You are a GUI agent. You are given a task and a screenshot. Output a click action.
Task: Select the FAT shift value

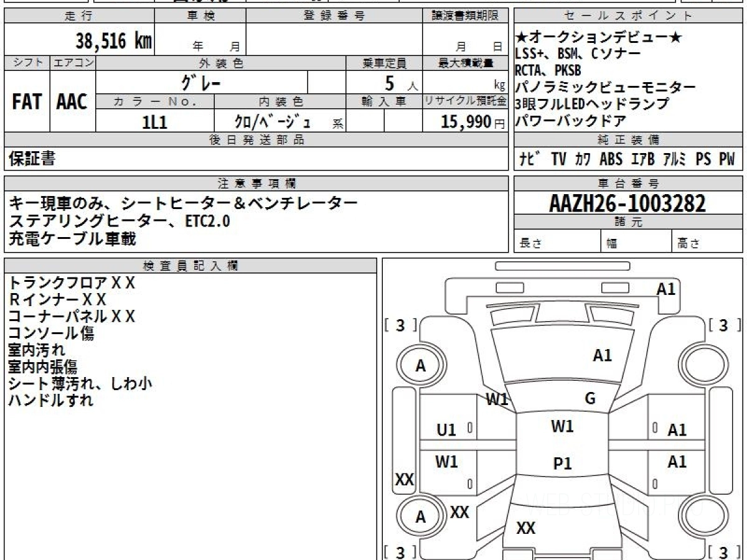click(x=27, y=102)
